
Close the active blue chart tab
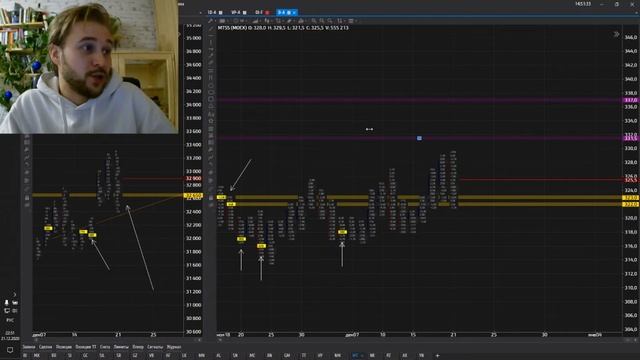[294, 13]
